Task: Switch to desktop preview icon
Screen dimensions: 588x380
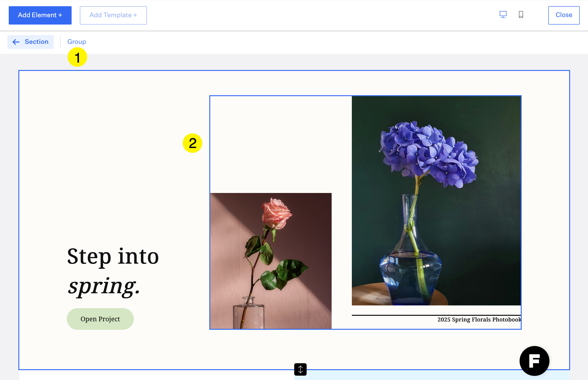Action: [x=503, y=14]
